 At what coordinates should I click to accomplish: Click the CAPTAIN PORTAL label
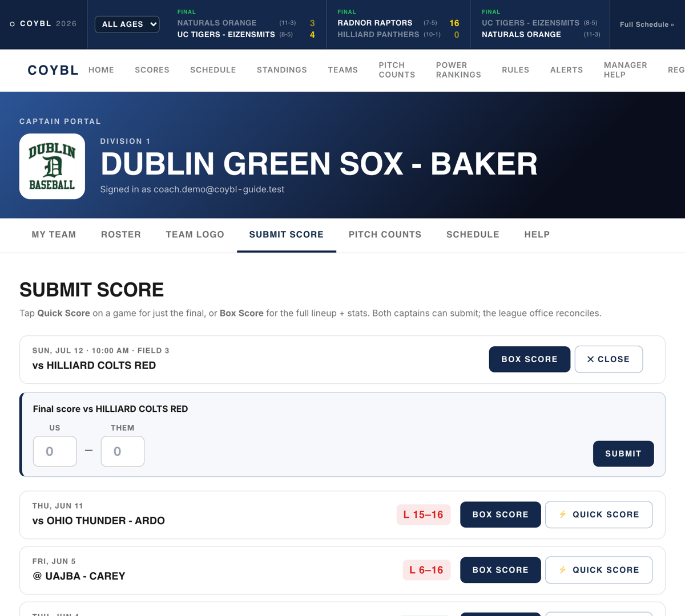click(x=60, y=121)
